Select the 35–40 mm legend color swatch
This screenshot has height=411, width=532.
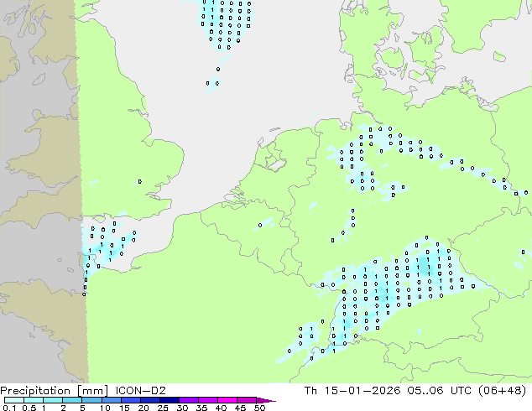[207, 400]
